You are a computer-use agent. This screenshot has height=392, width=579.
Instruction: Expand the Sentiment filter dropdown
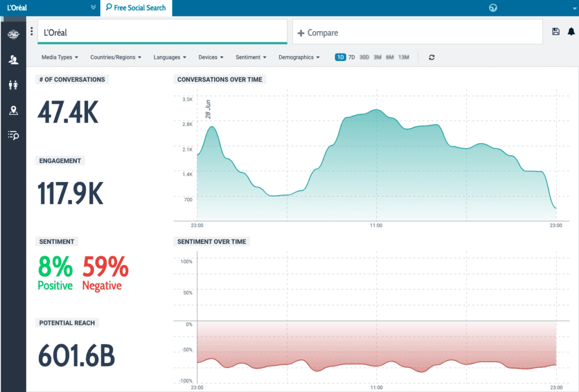(251, 58)
